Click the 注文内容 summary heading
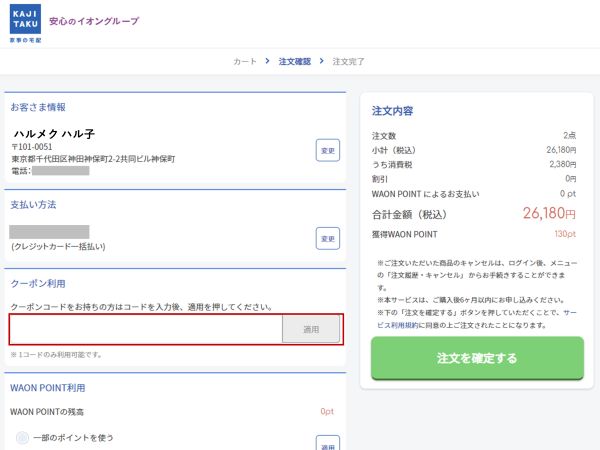The height and width of the screenshot is (450, 600). 392,110
